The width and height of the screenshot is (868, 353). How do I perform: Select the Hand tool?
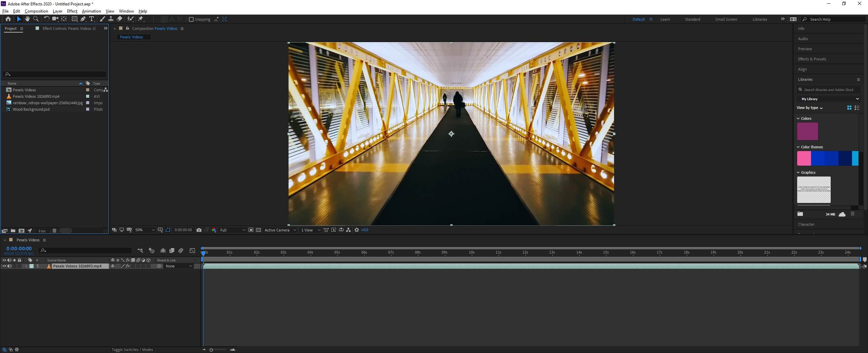coord(27,19)
